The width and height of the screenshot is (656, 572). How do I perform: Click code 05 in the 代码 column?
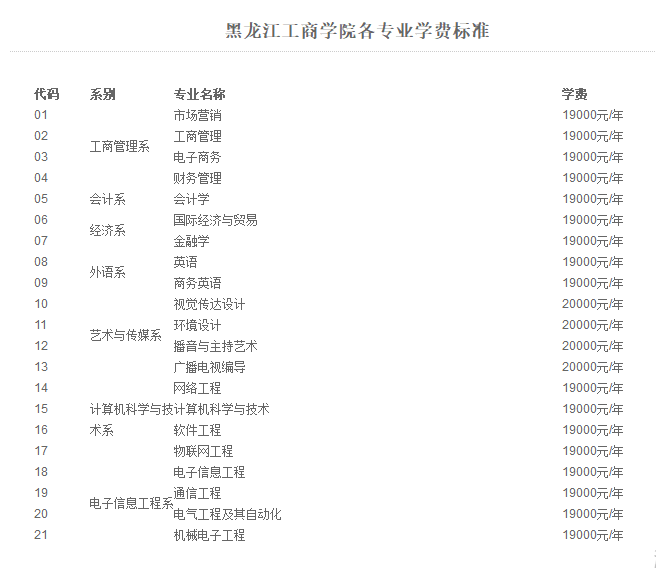coord(41,199)
